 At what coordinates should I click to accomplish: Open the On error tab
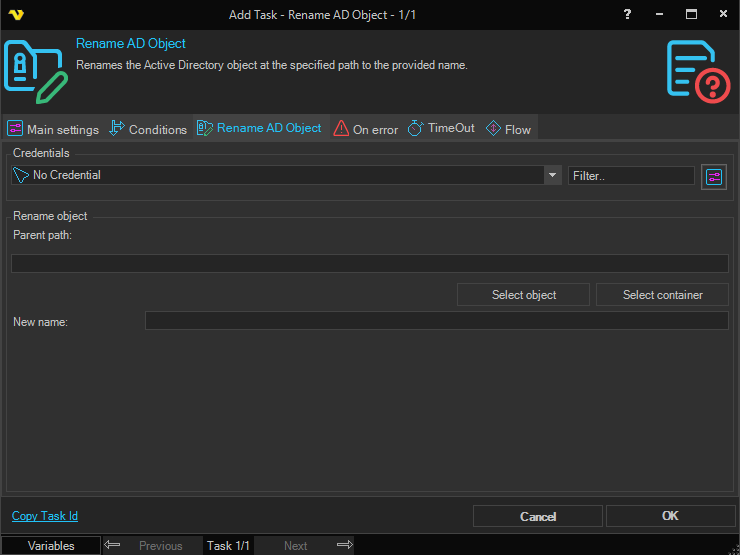366,129
